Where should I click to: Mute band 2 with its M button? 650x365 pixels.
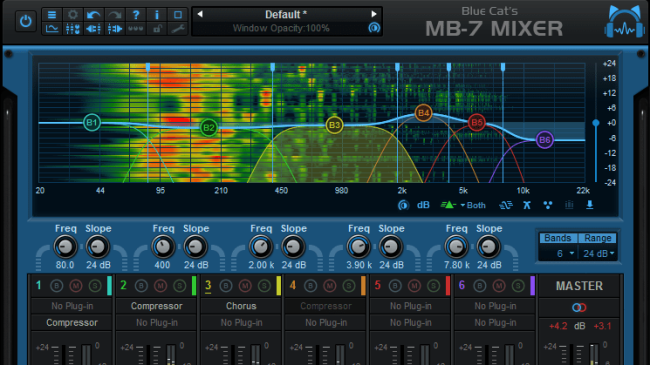point(160,286)
